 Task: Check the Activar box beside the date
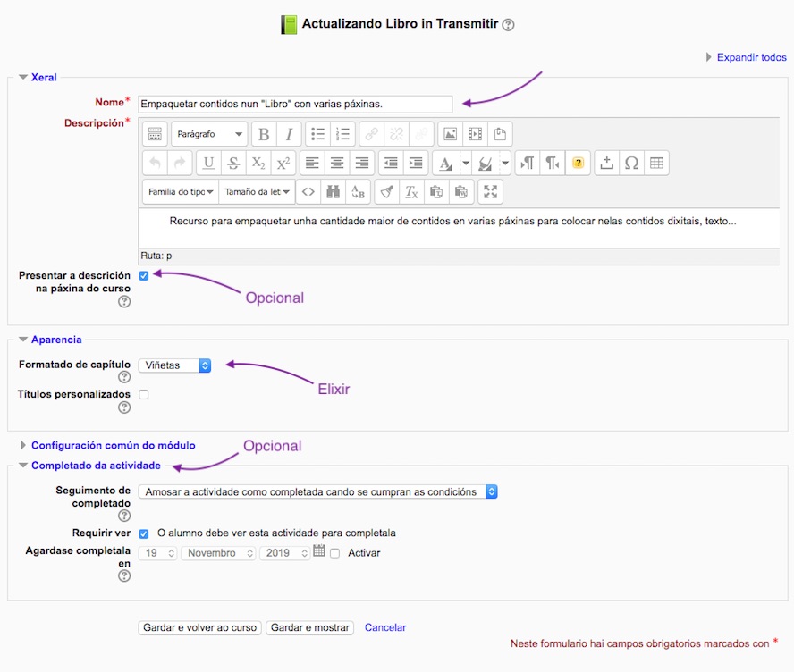(334, 552)
